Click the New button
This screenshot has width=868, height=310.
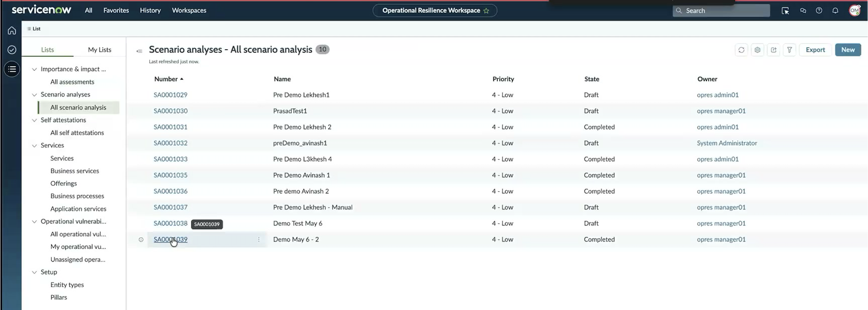coord(848,50)
